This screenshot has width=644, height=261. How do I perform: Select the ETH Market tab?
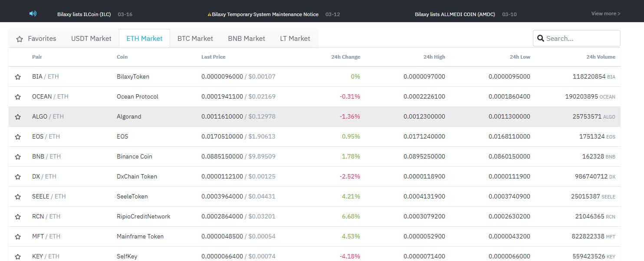[x=145, y=38]
